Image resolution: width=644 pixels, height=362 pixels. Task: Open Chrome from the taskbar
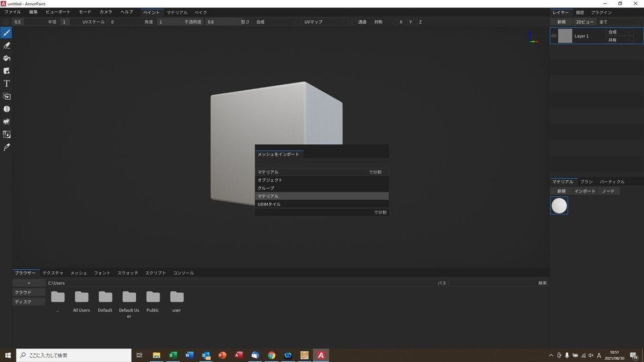[x=272, y=355]
